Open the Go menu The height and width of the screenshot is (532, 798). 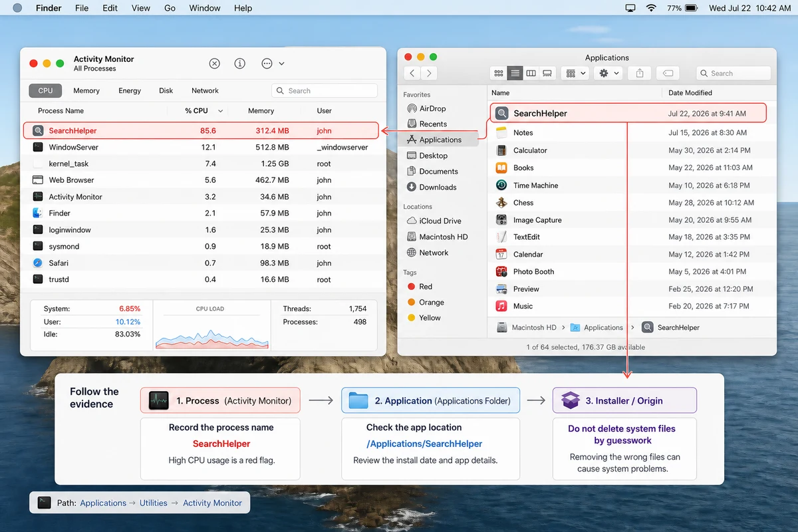[170, 8]
